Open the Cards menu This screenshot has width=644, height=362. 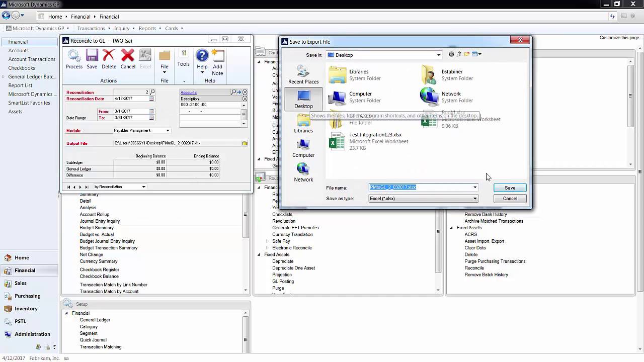click(174, 29)
